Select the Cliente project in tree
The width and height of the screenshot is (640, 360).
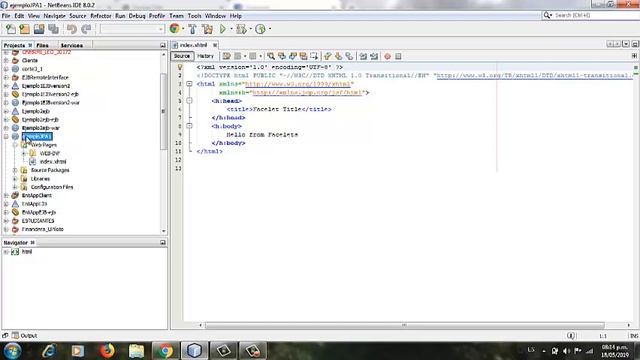coord(29,60)
